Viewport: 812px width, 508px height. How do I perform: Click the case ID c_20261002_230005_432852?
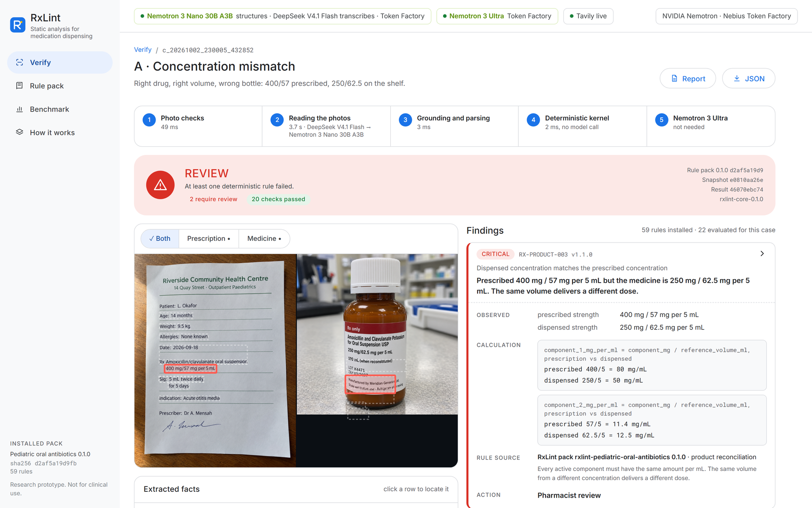coord(208,50)
